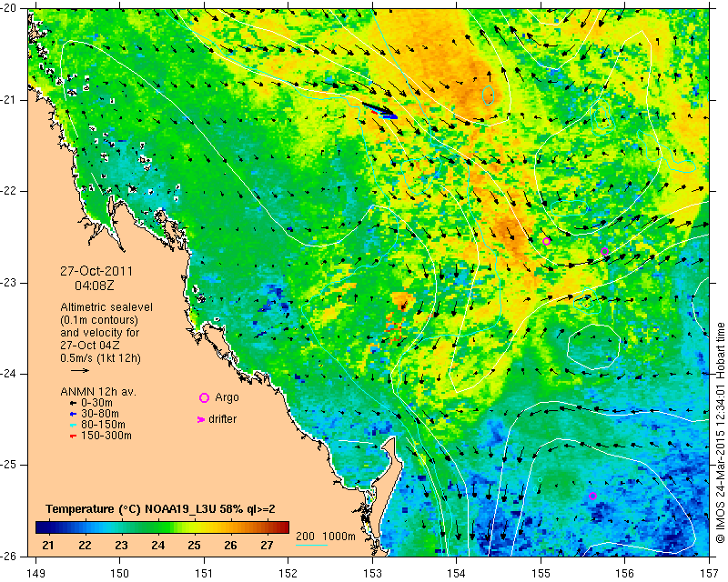Click the dark blue end of temperature colorbar

tap(42, 527)
